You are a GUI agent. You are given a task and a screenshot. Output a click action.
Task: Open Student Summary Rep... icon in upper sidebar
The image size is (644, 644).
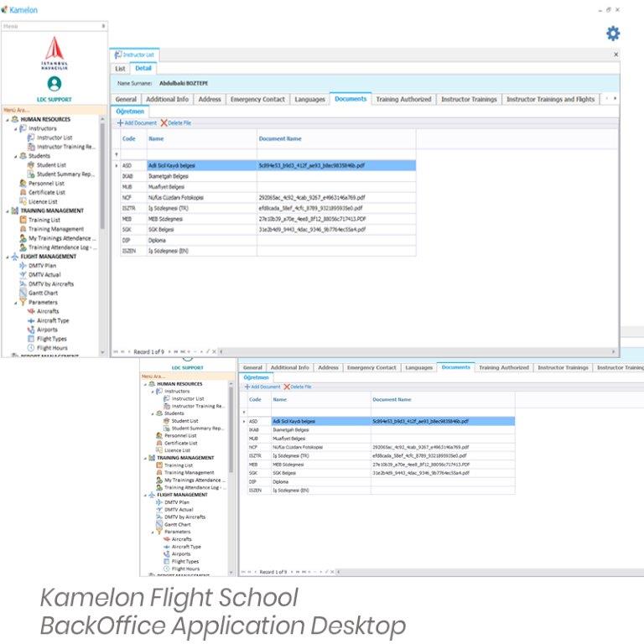pos(31,174)
